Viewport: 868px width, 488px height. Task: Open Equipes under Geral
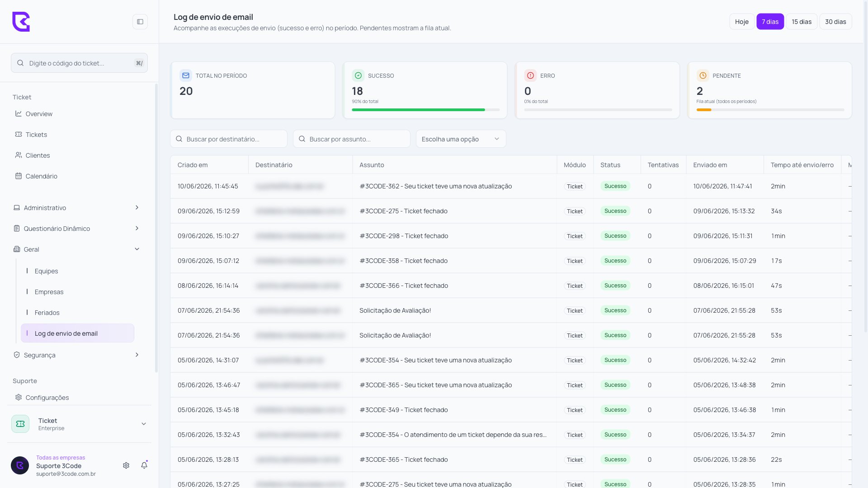click(x=77, y=271)
